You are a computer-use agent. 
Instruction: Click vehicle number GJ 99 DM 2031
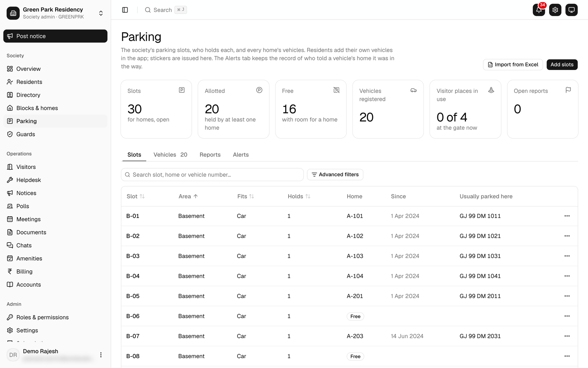480,336
